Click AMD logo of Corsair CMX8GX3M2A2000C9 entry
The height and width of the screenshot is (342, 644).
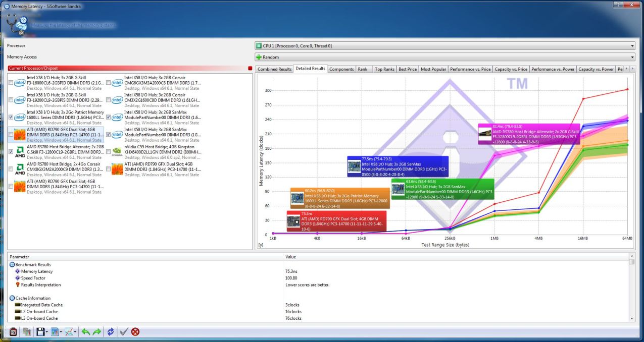click(x=20, y=169)
